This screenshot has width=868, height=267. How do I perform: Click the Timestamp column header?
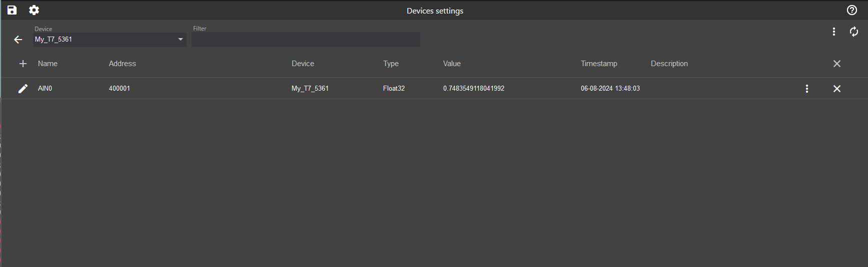(599, 64)
